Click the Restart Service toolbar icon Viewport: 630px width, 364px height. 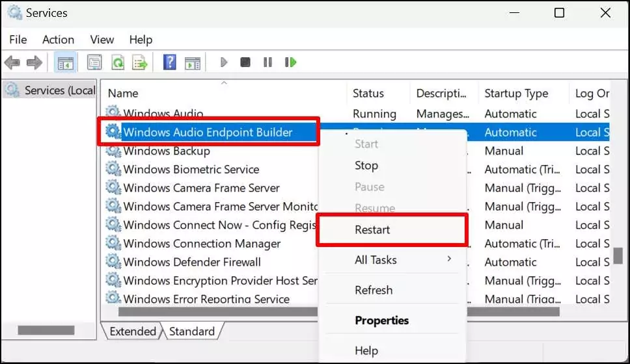point(290,62)
